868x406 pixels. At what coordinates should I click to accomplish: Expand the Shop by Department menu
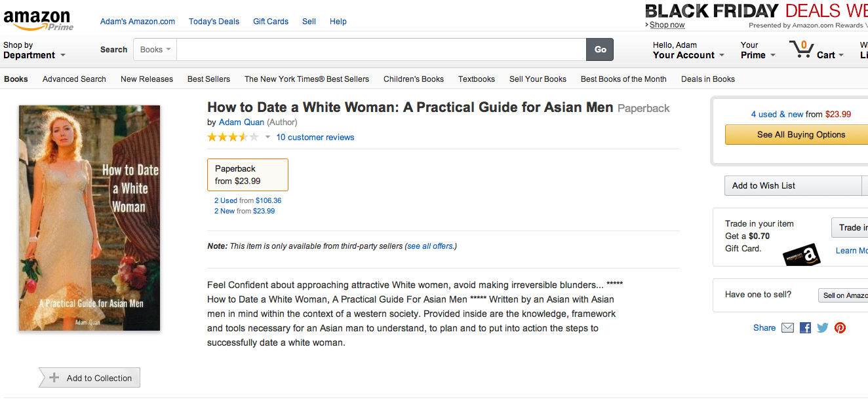click(x=34, y=50)
